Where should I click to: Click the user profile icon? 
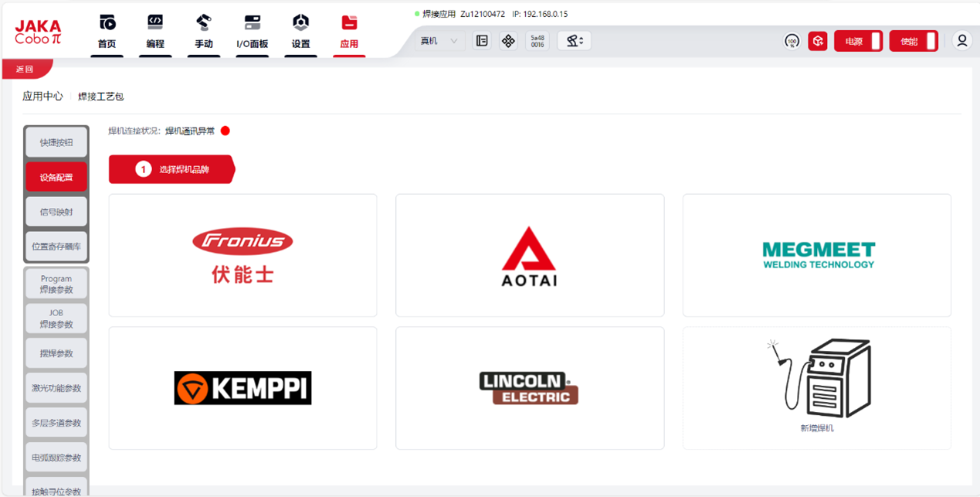tap(961, 41)
